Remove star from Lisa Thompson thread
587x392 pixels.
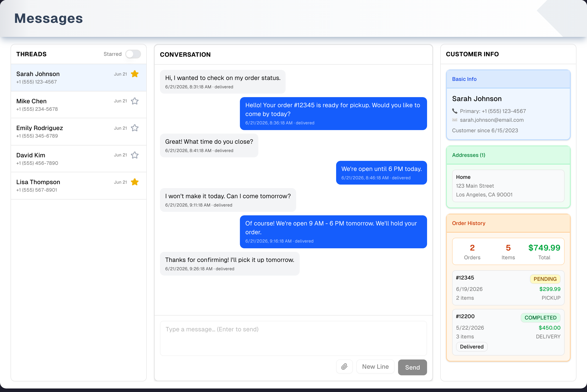[135, 182]
